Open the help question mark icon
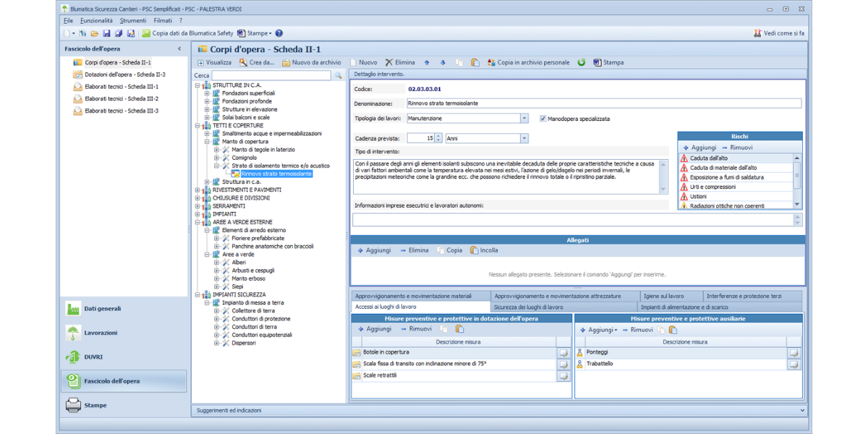The image size is (868, 434). pos(279,33)
